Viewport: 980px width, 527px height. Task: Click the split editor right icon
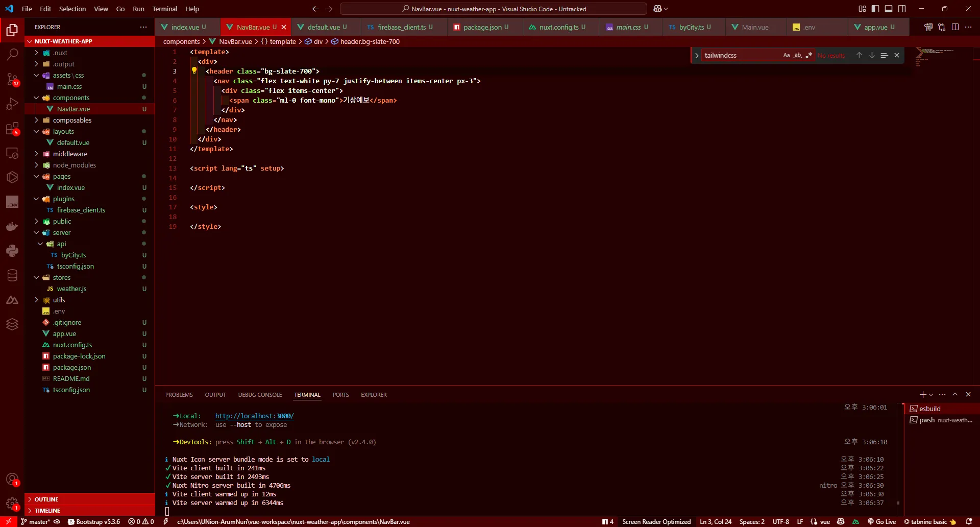click(x=955, y=27)
